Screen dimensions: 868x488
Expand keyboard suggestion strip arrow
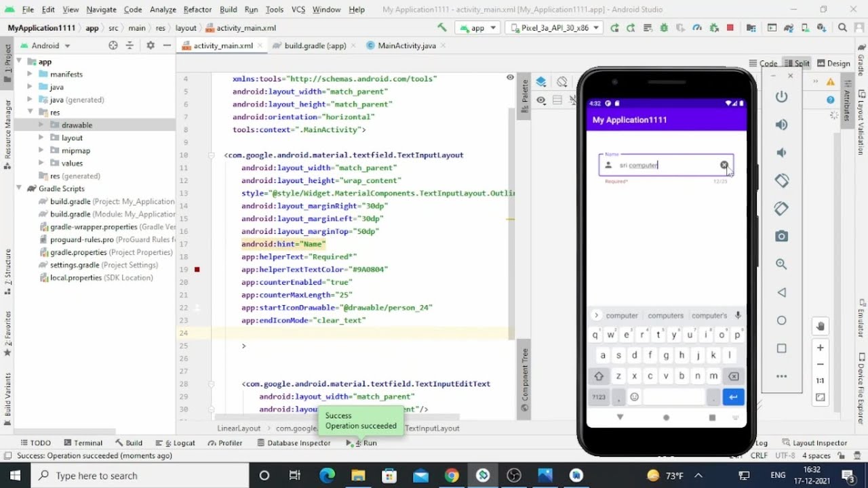596,315
